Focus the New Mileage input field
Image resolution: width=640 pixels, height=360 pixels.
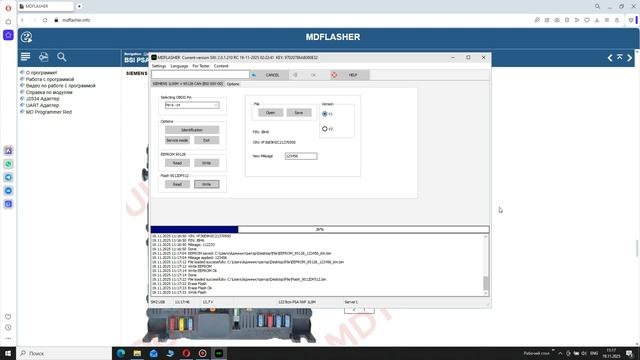(x=301, y=156)
